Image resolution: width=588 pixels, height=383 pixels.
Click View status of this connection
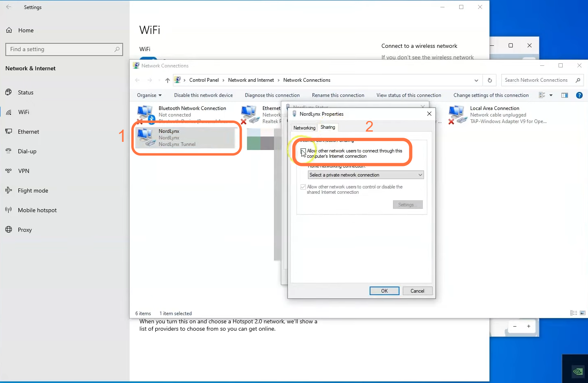[409, 95]
